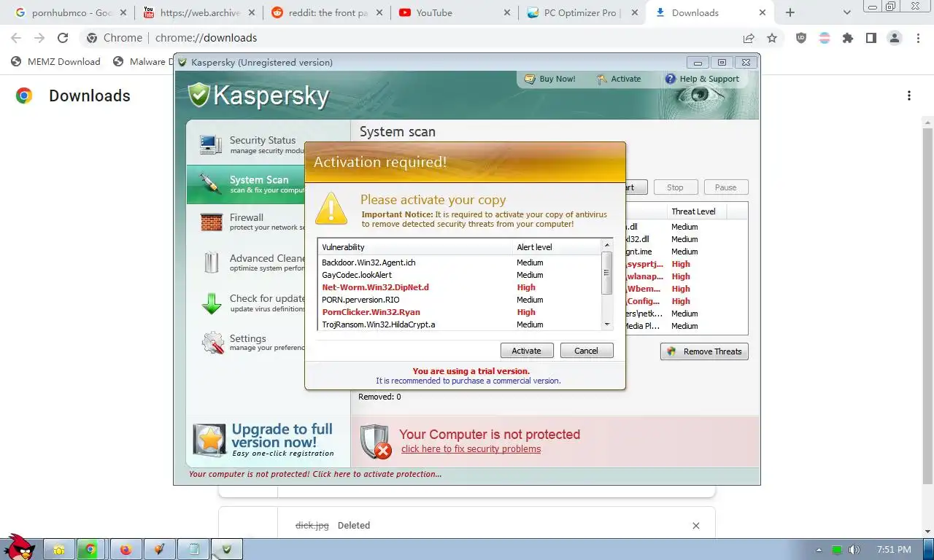Image resolution: width=934 pixels, height=560 pixels.
Task: Click the Pause scan button
Action: 726,187
